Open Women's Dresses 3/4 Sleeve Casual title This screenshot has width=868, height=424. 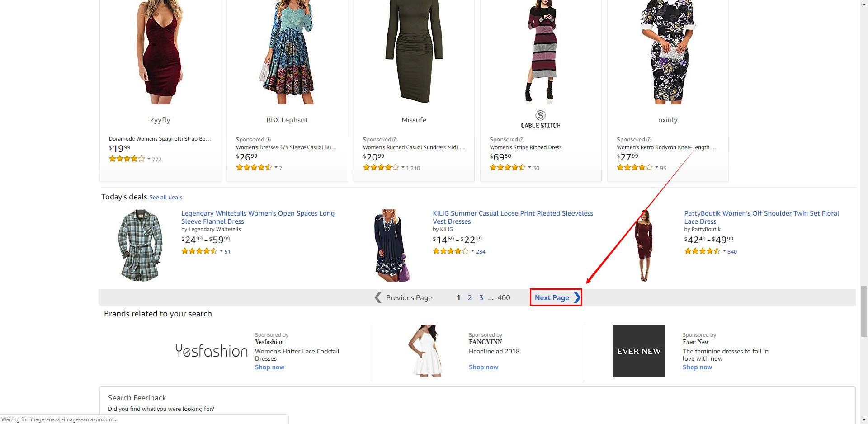286,147
